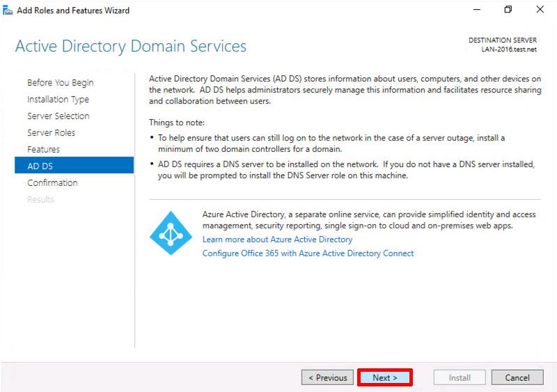Click the disabled Install button
The height and width of the screenshot is (392, 557).
click(460, 377)
